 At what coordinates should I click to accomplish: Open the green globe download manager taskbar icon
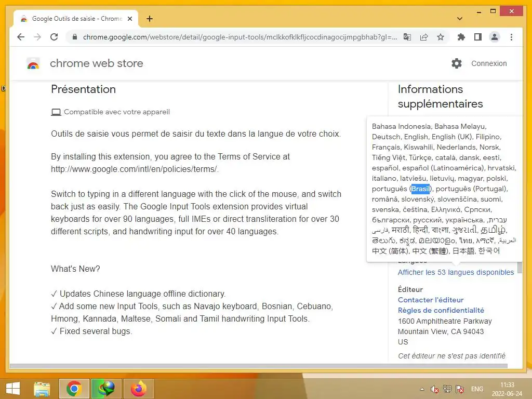pos(106,389)
